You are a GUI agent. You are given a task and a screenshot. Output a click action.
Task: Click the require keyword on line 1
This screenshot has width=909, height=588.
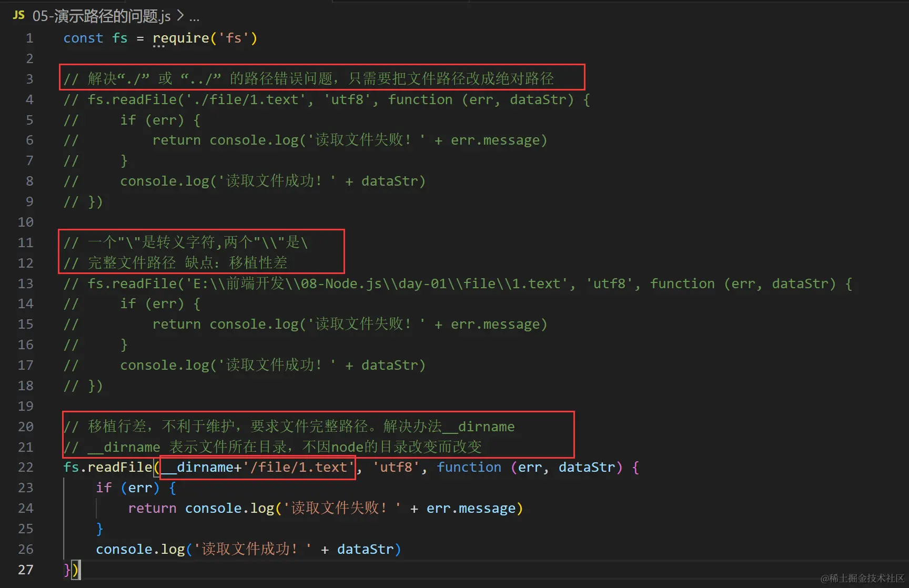click(181, 38)
